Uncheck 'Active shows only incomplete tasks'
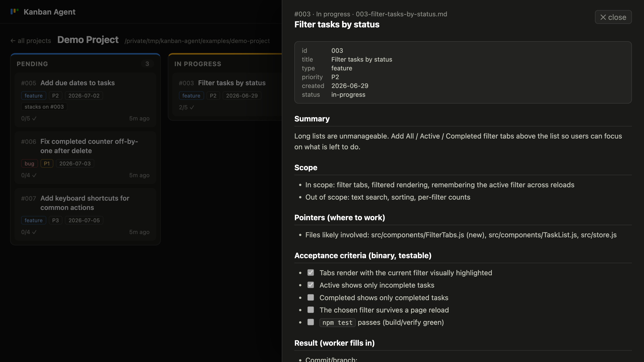This screenshot has height=362, width=644. [x=311, y=285]
